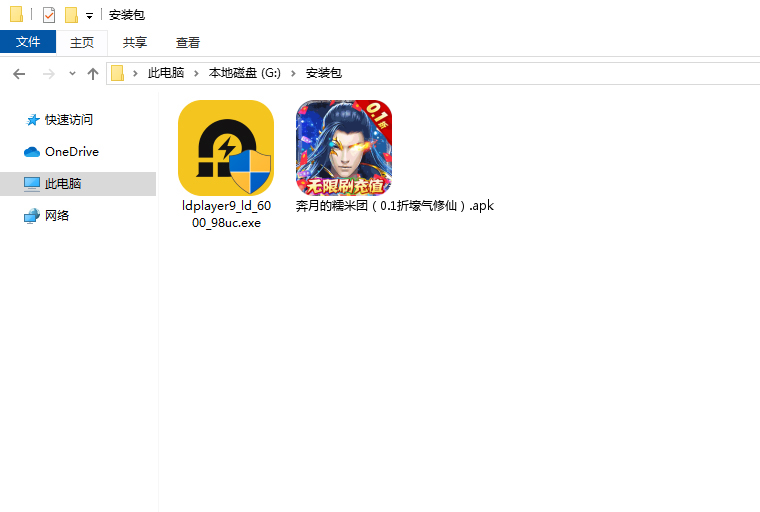The width and height of the screenshot is (760, 512).
Task: Switch to the 查看 (View) ribbon tab
Action: tap(188, 42)
